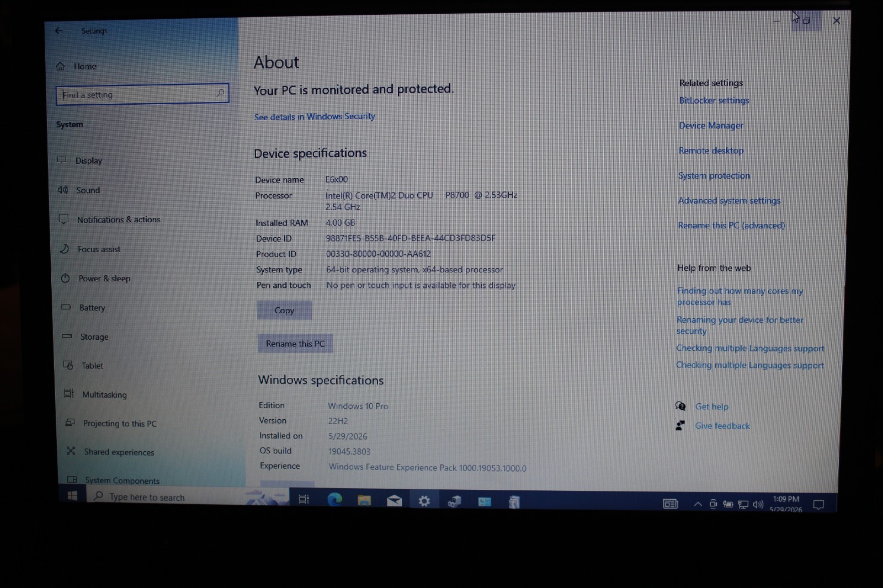The image size is (883, 588).
Task: Open File Explorer from the taskbar
Action: coord(364,500)
